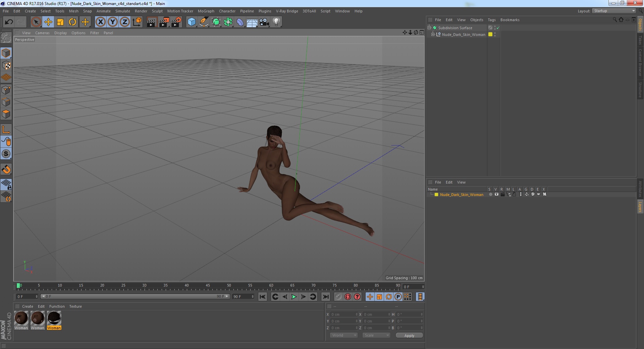Screen dimensions: 644x349
Task: Click Render View clapperboard icon
Action: (x=152, y=22)
